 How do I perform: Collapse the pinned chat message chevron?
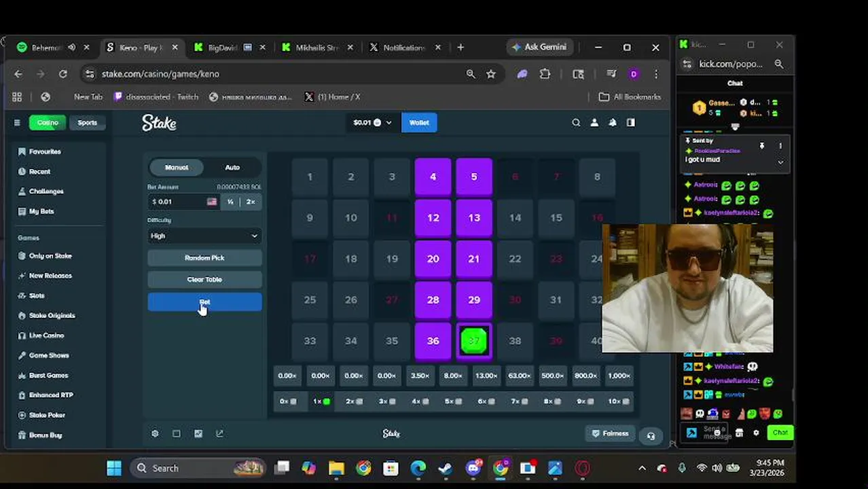pos(780,162)
